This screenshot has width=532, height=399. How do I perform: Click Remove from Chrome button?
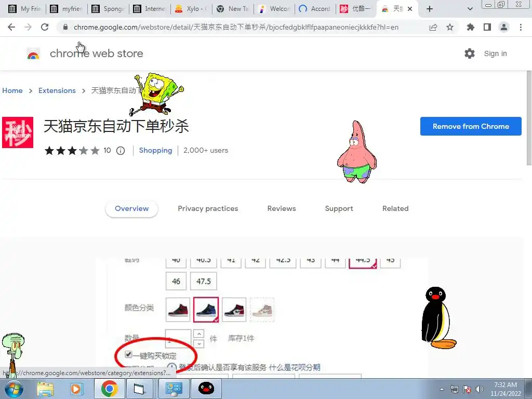pyautogui.click(x=471, y=126)
